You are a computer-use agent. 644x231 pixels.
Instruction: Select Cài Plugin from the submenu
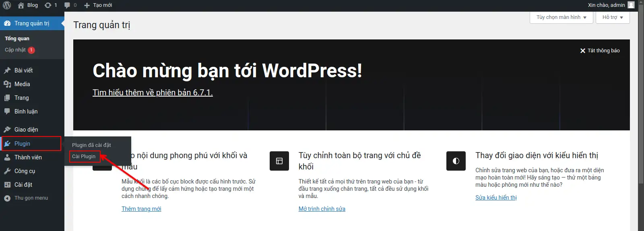(84, 157)
